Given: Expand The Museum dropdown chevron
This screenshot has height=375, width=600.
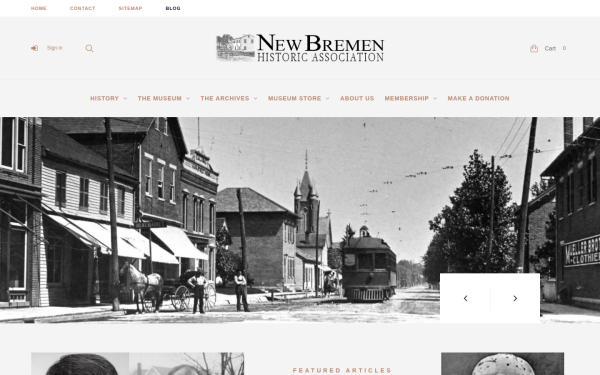Looking at the screenshot, I should [188, 99].
